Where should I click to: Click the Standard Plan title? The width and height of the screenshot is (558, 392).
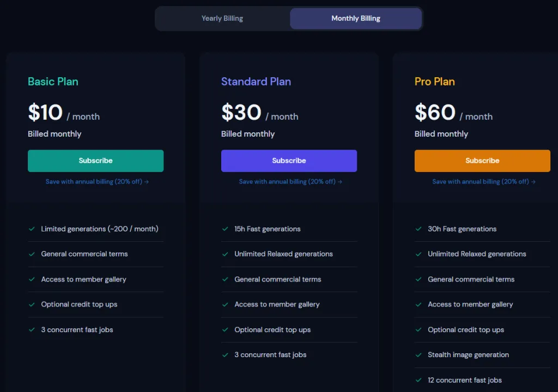pyautogui.click(x=256, y=82)
